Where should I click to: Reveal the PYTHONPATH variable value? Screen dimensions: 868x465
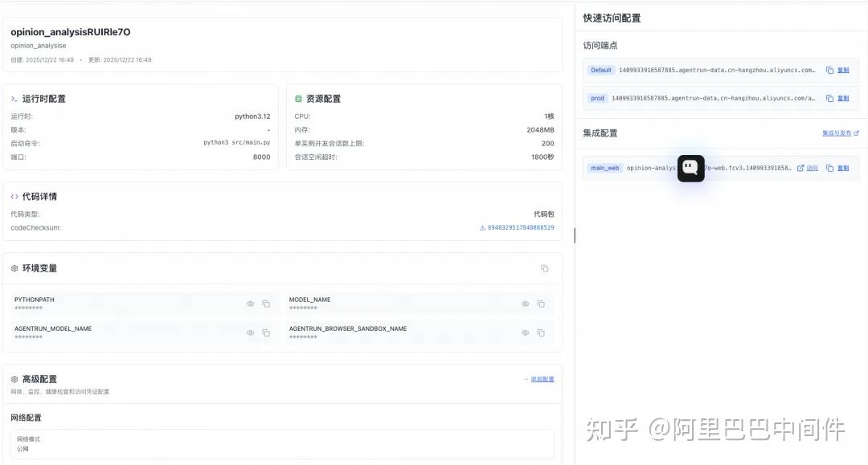[251, 304]
